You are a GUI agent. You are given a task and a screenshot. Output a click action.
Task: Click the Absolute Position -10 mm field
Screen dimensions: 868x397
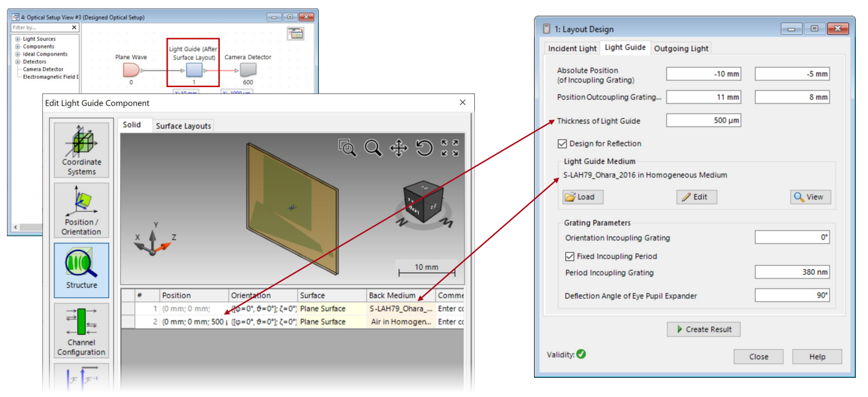703,74
